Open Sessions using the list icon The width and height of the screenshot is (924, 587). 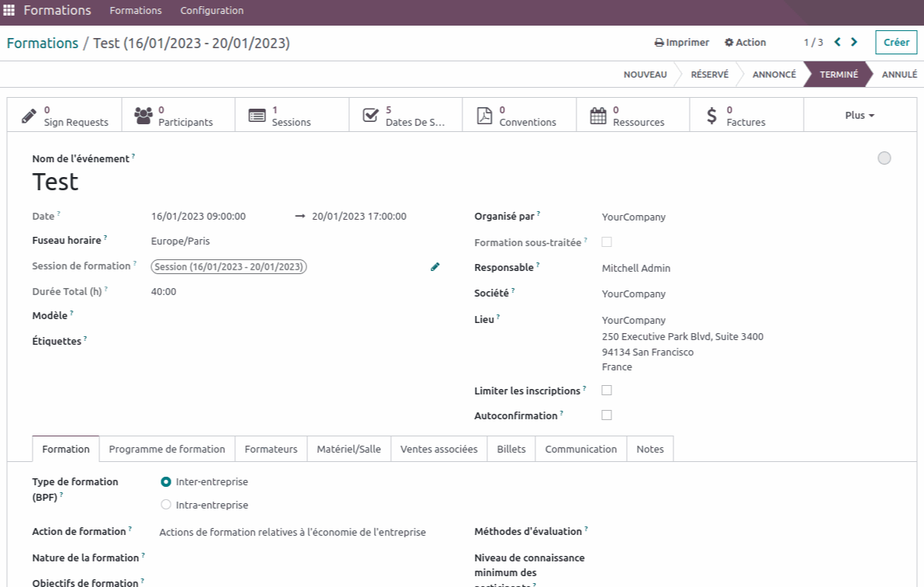(x=256, y=115)
